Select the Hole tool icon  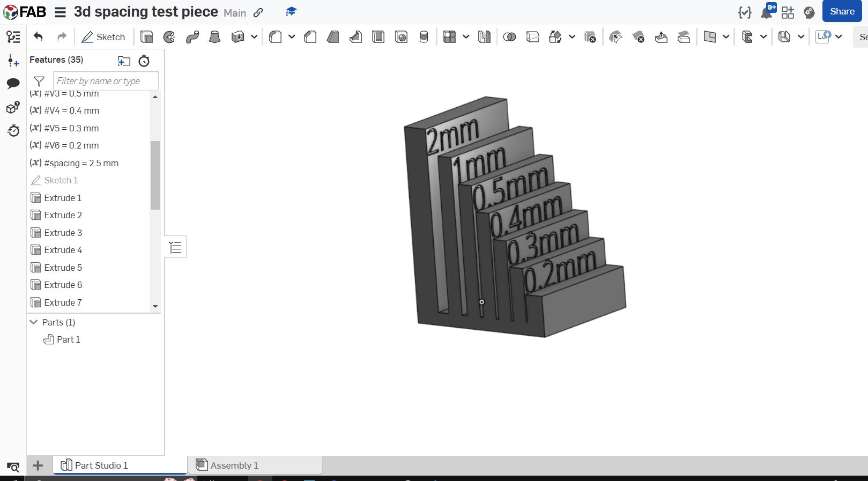[x=401, y=37]
